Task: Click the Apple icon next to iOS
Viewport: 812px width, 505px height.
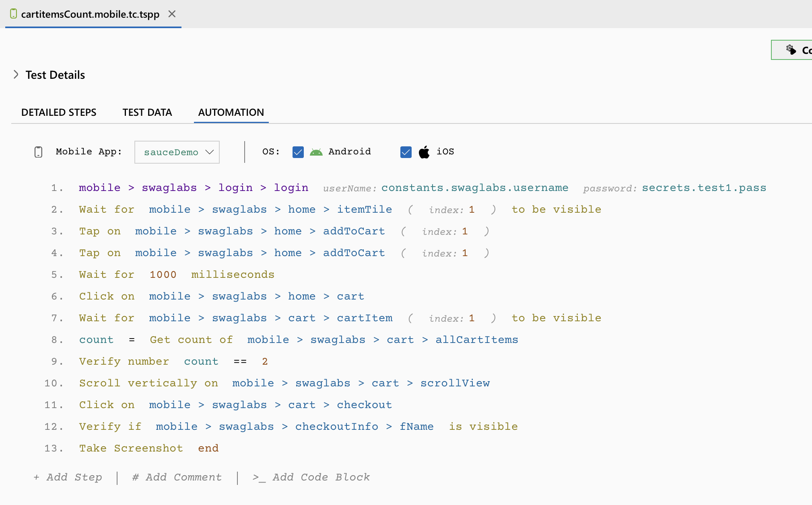Action: pos(424,152)
